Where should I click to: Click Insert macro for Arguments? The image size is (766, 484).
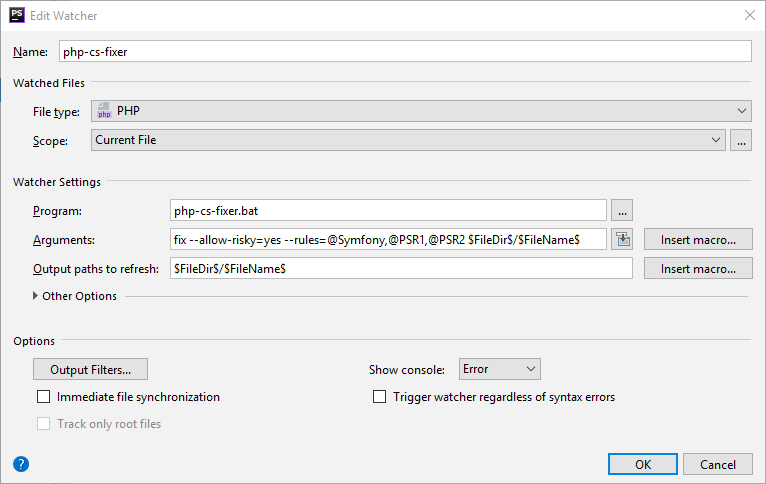[x=698, y=239]
